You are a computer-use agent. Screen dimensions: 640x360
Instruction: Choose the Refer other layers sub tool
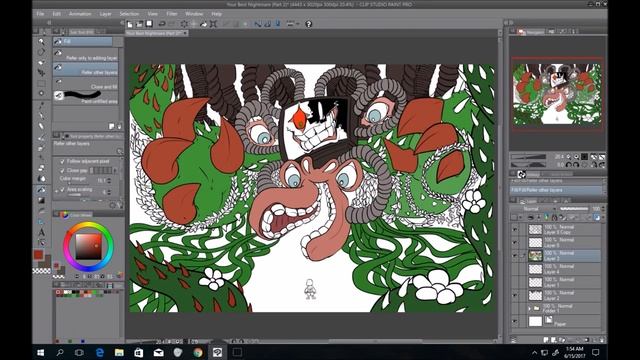(85, 69)
